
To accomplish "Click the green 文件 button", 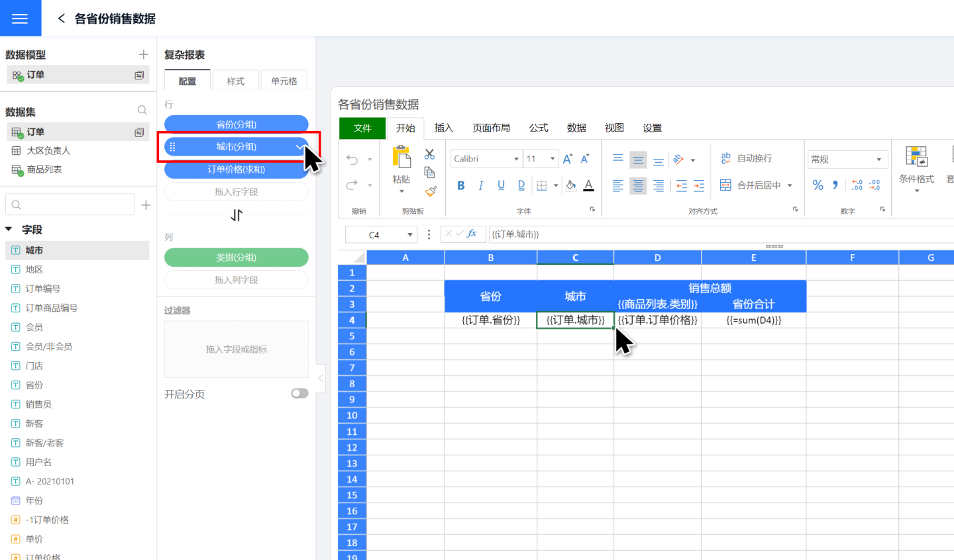I will 362,128.
